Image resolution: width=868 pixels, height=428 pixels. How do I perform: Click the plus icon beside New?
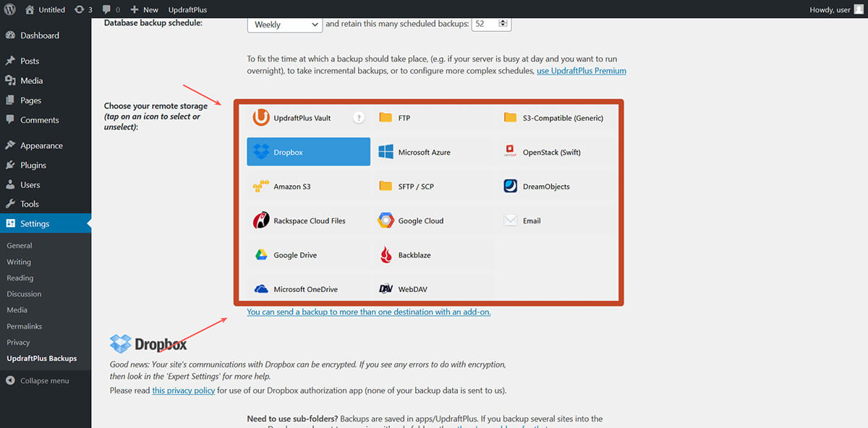135,9
